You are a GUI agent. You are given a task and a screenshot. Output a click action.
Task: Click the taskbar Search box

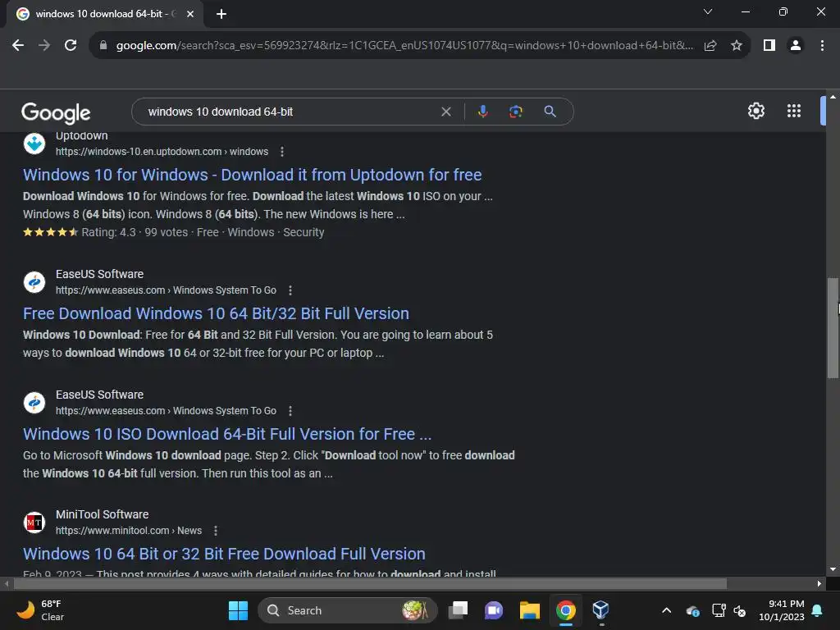pos(347,610)
